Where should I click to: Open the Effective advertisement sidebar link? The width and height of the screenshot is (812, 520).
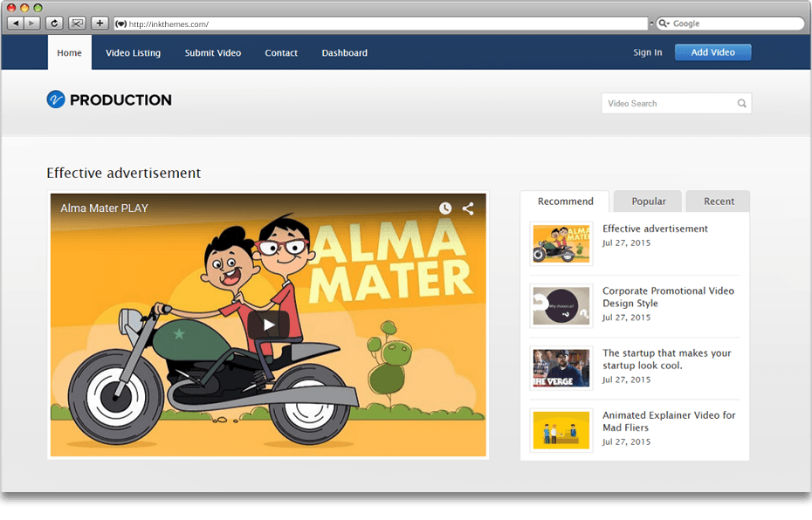point(655,229)
